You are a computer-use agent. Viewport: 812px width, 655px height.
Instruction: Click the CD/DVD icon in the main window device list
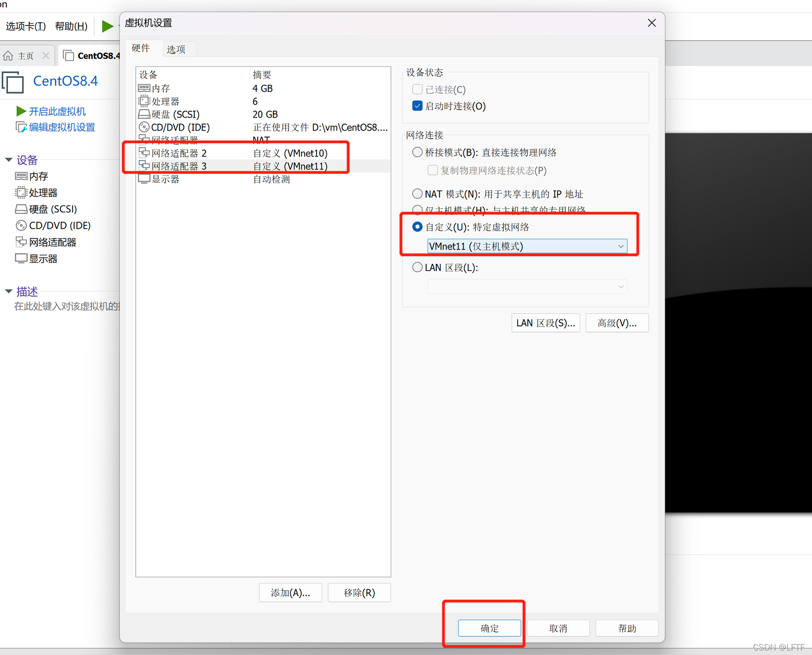point(21,225)
